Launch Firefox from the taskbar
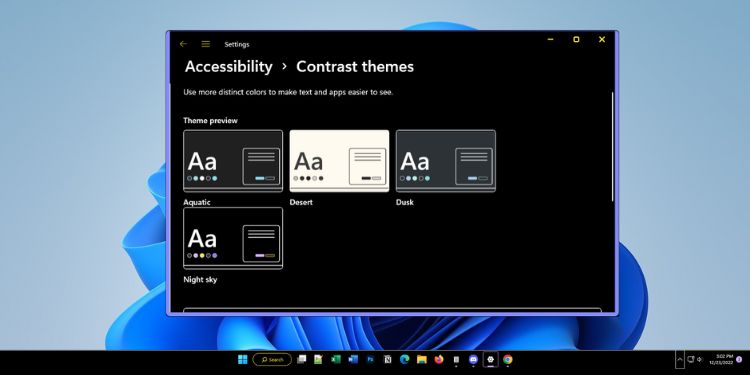The width and height of the screenshot is (750, 375). point(439,359)
